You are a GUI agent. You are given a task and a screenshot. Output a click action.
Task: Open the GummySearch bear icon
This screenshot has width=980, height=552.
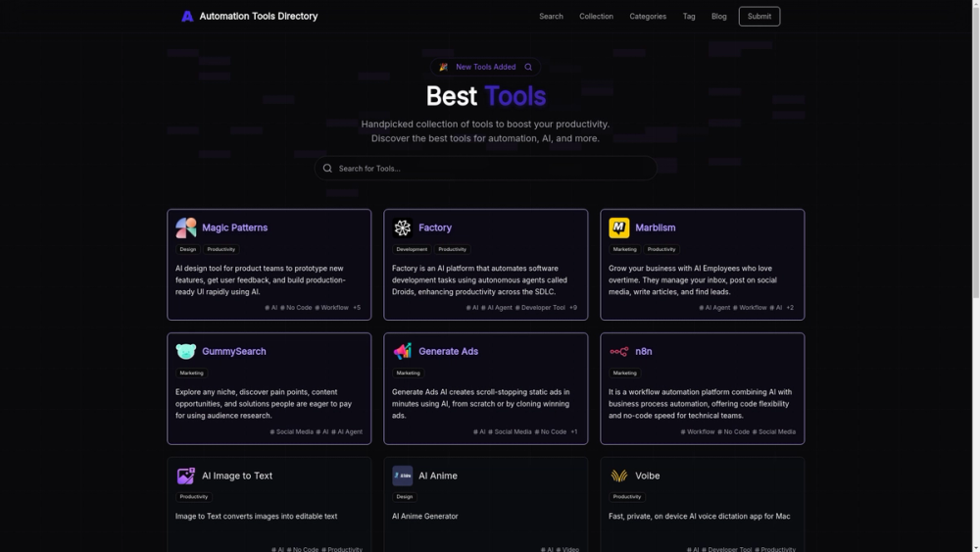(185, 351)
